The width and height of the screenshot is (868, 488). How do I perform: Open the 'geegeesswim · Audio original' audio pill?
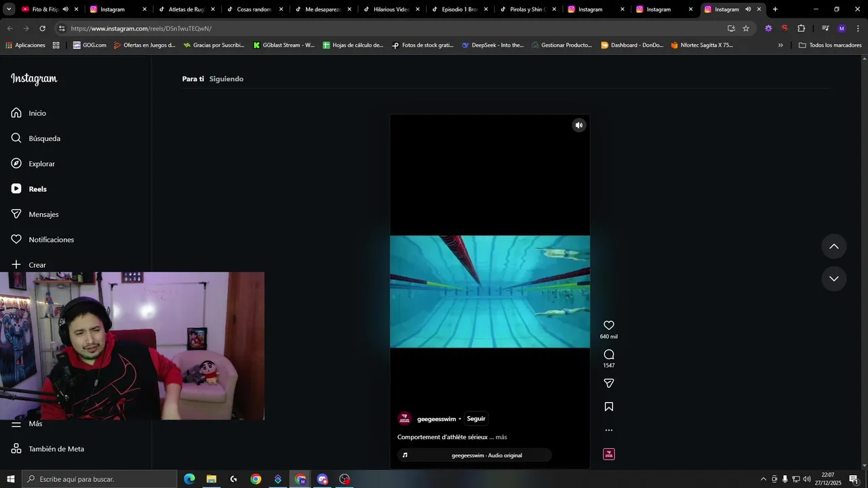coord(475,455)
